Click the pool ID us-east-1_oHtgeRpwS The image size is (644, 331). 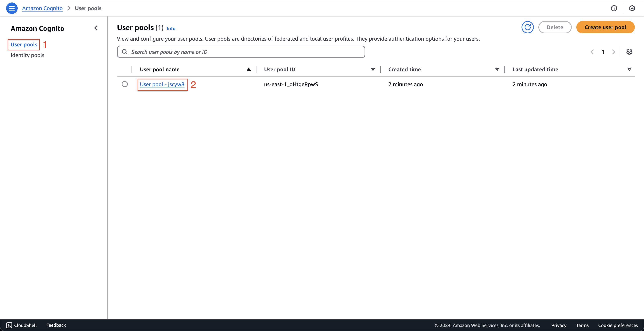click(x=291, y=84)
